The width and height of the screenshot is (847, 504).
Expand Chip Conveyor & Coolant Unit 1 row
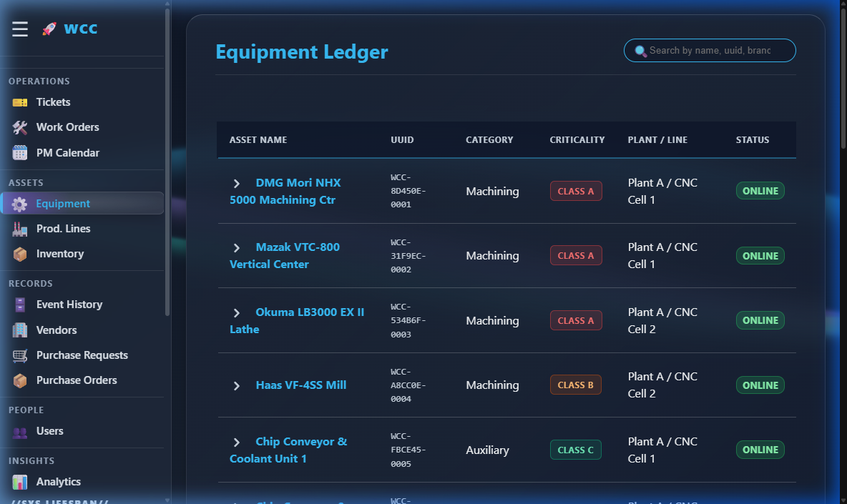(x=237, y=443)
